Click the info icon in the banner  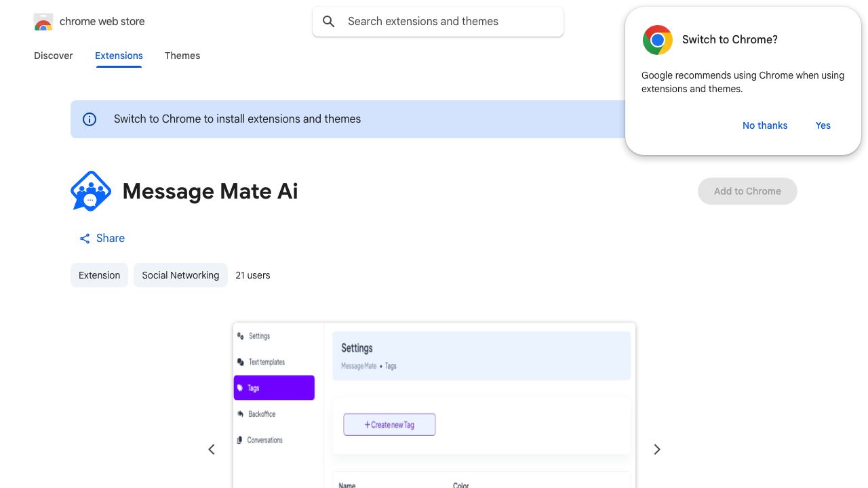90,119
